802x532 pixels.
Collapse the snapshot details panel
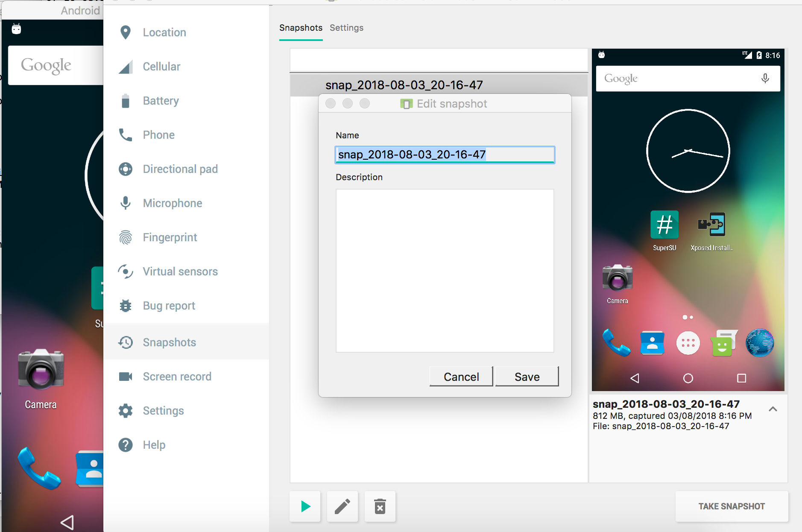(x=773, y=409)
